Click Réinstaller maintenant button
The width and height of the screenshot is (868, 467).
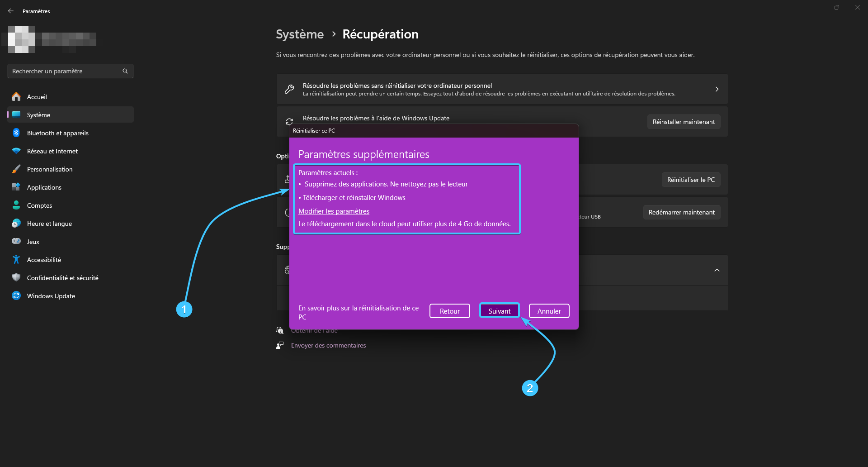pyautogui.click(x=684, y=121)
